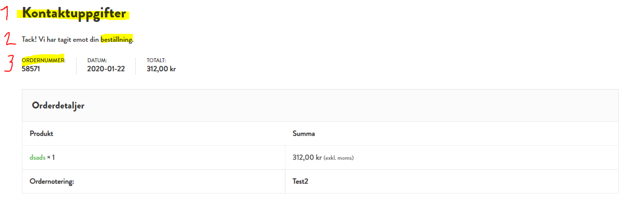Select the DATUM label

[x=97, y=60]
